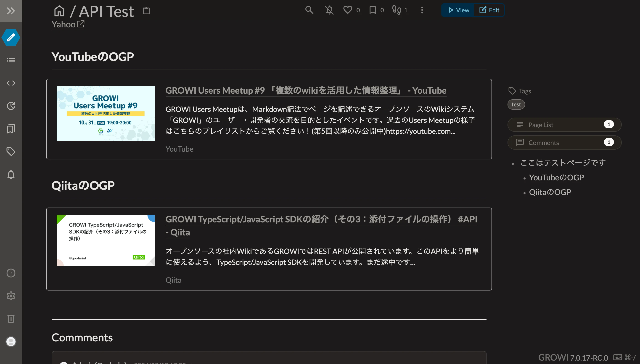Expand the sidebar with double chevron

[11, 11]
